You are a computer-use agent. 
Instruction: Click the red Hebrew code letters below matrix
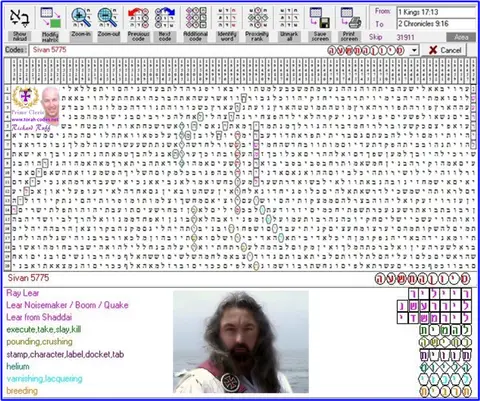click(x=422, y=279)
